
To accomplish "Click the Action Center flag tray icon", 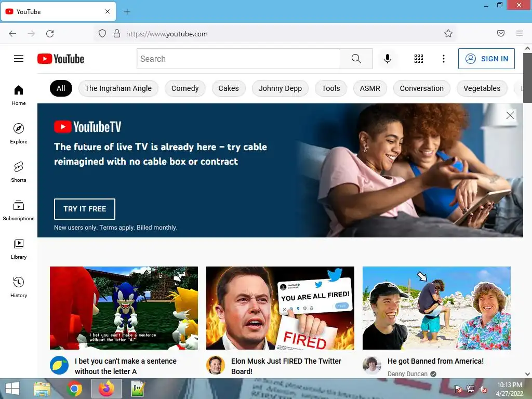I will (458, 389).
